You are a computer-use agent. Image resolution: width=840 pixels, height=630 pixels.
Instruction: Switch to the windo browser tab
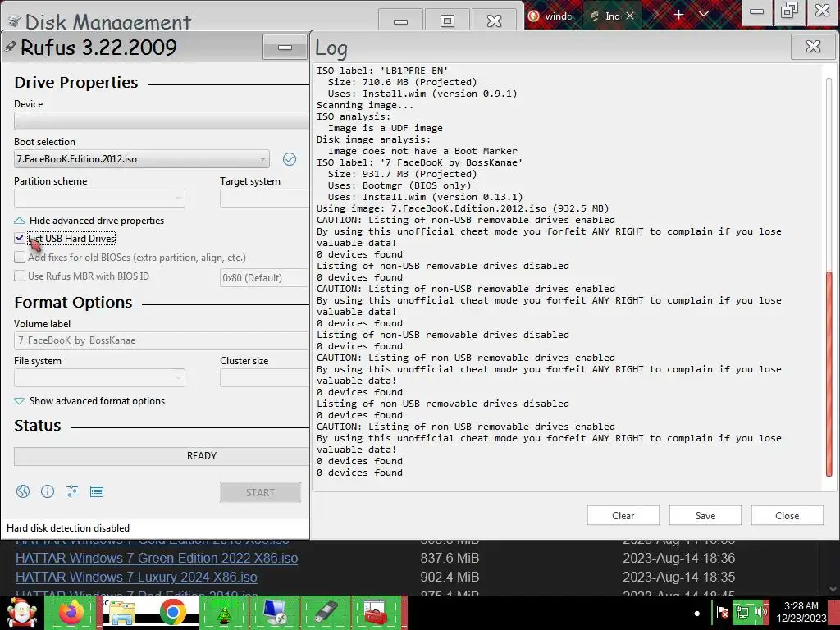pyautogui.click(x=552, y=16)
